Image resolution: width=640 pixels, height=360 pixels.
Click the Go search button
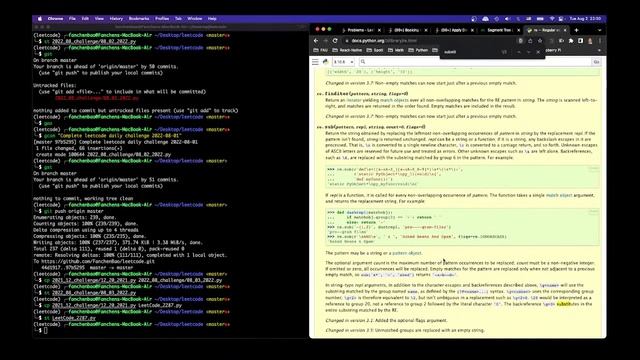[596, 62]
